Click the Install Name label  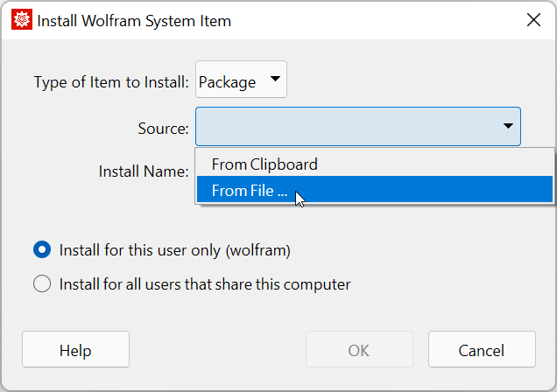[144, 171]
